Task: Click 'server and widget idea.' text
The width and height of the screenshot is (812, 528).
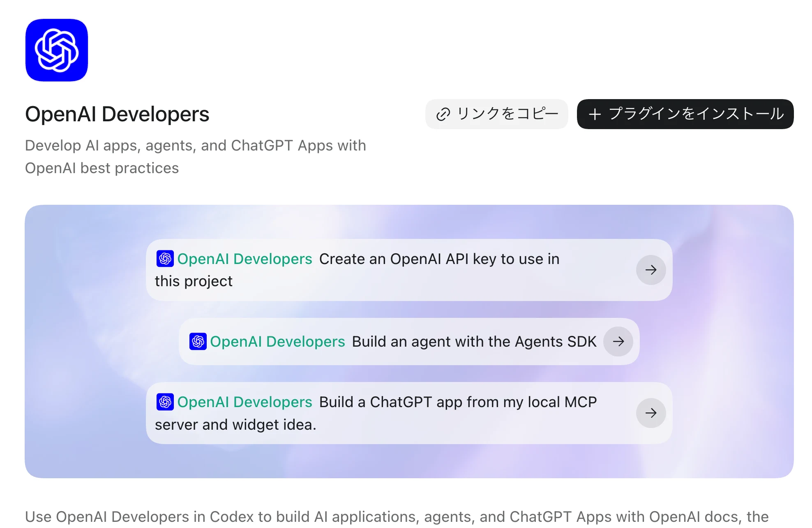Action: (235, 425)
